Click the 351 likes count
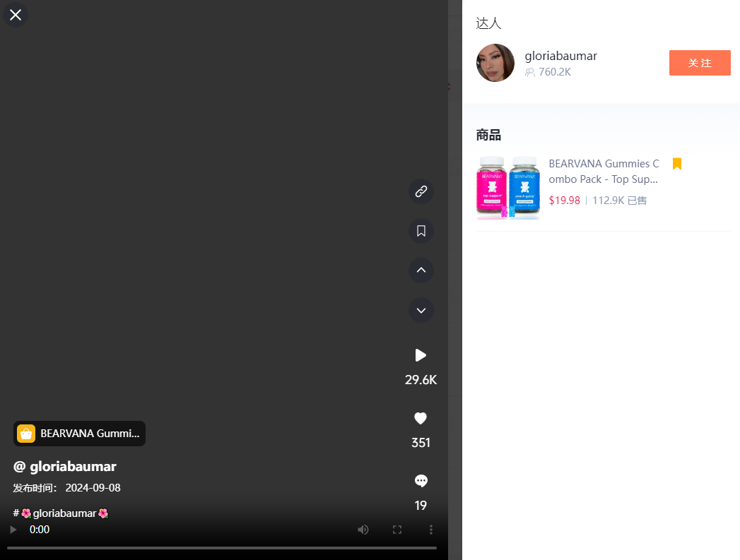The image size is (740, 560). [421, 443]
